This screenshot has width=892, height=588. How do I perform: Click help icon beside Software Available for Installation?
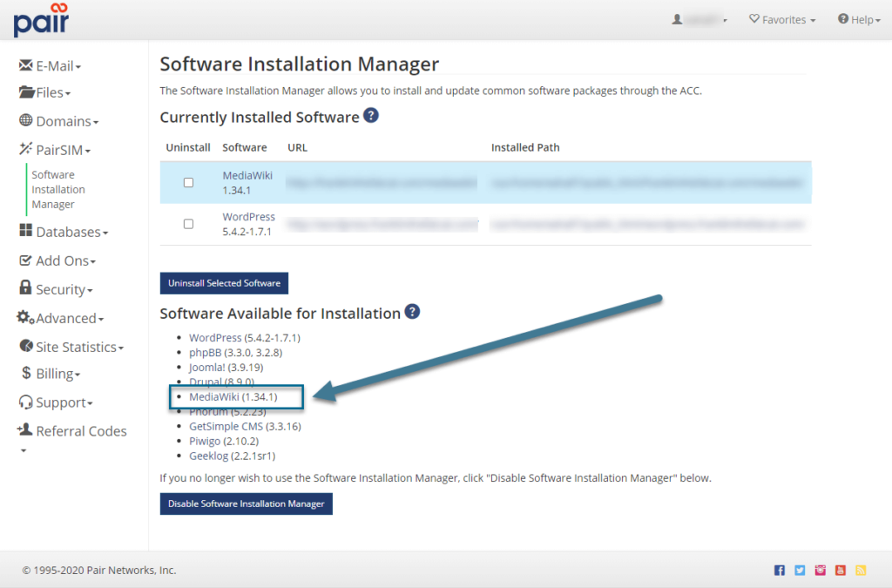pyautogui.click(x=412, y=312)
